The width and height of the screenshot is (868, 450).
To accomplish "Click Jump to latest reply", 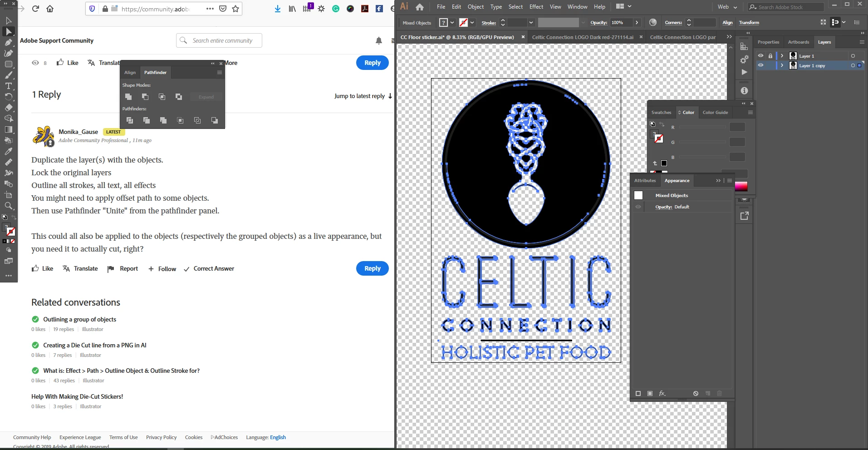I will coord(363,96).
